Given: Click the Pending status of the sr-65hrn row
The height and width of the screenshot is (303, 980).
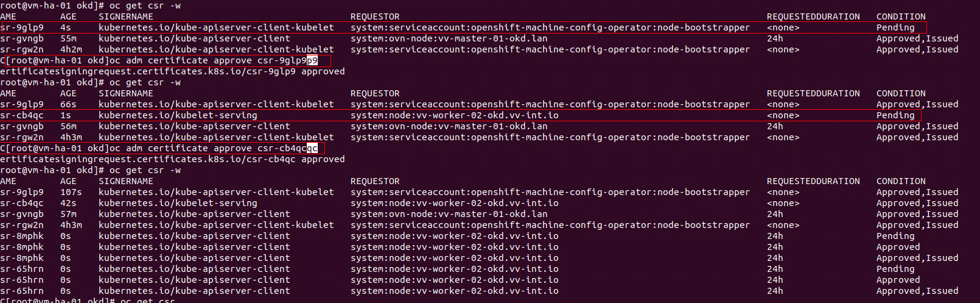Looking at the screenshot, I should (x=895, y=269).
